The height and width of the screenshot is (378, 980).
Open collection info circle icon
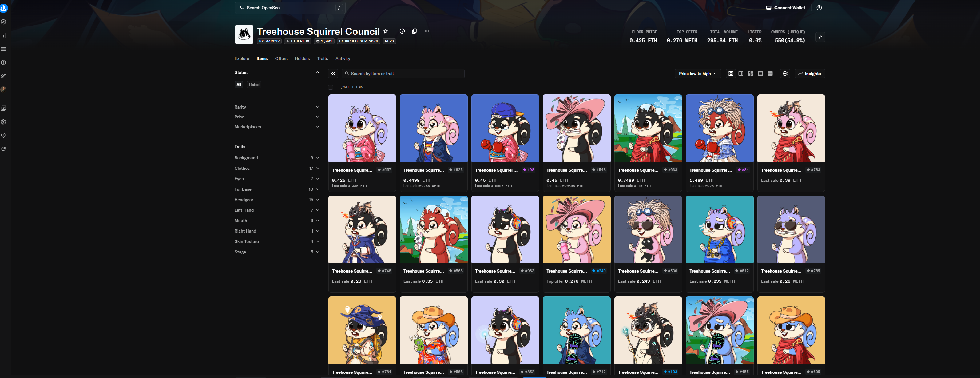pos(402,31)
